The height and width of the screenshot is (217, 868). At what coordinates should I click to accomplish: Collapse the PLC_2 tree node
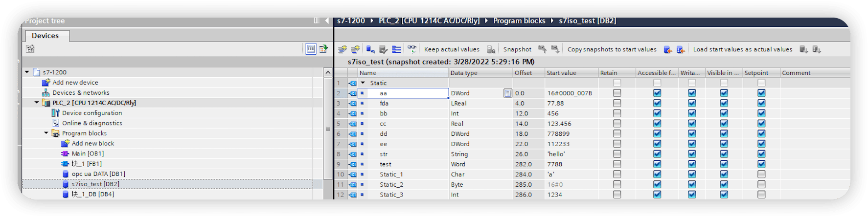(37, 103)
